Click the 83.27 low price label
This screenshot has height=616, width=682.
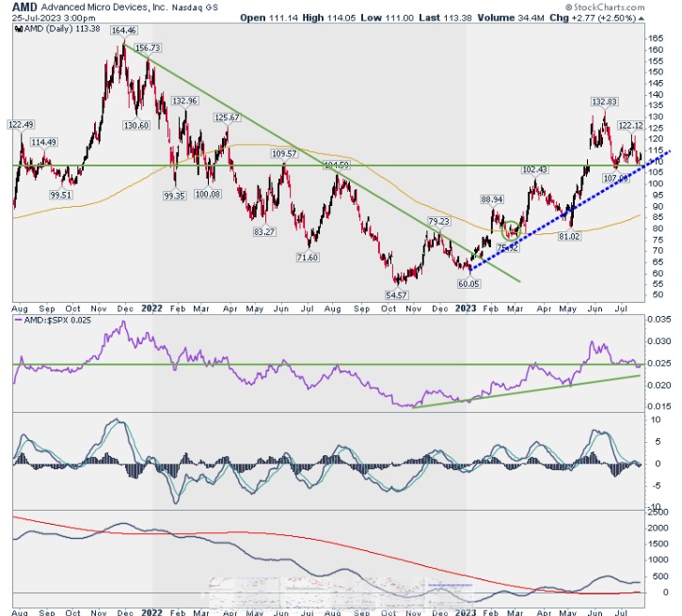[x=264, y=231]
